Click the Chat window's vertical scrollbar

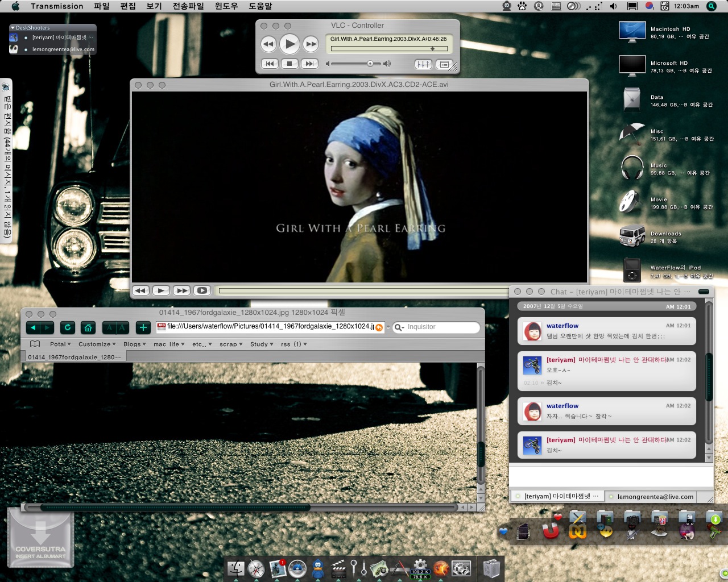[x=709, y=376]
